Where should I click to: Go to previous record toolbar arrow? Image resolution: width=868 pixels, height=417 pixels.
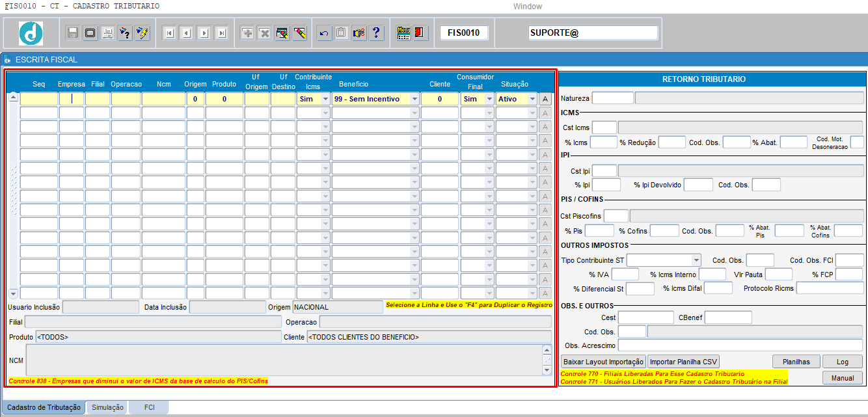tap(186, 33)
